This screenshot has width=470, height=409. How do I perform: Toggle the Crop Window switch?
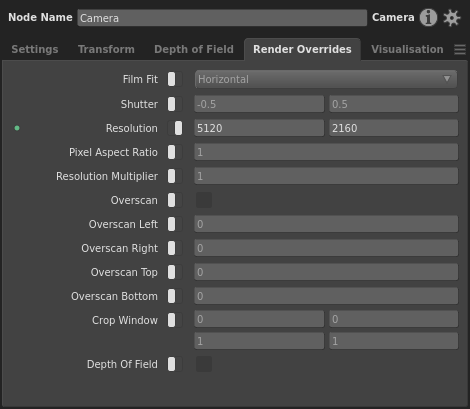(175, 320)
